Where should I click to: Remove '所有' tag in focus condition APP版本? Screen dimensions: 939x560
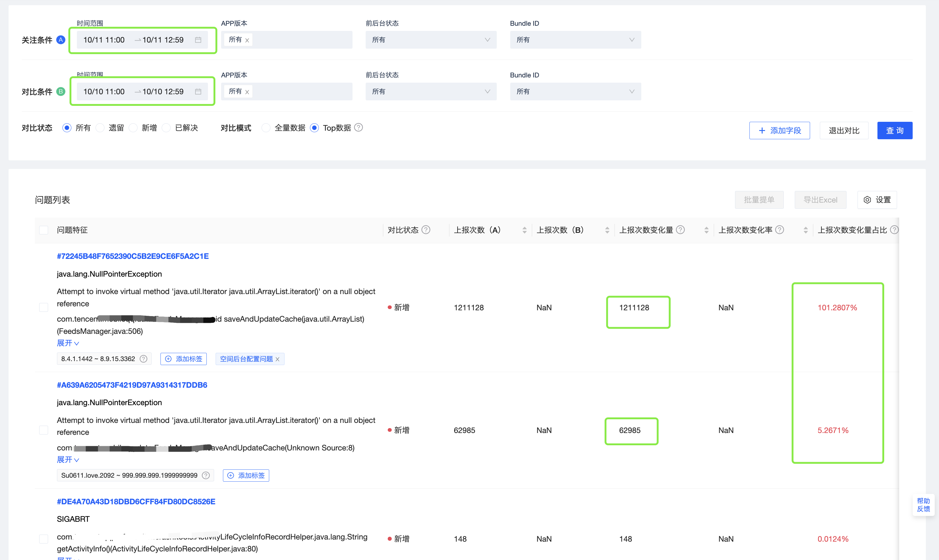[247, 40]
